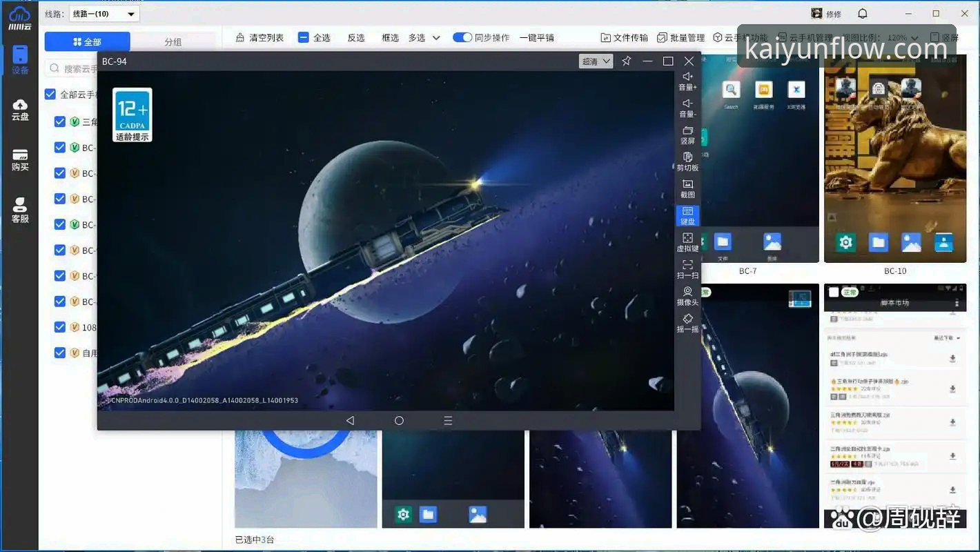This screenshot has height=552, width=980.
Task: Open the 批量管理 batch management menu
Action: (681, 37)
